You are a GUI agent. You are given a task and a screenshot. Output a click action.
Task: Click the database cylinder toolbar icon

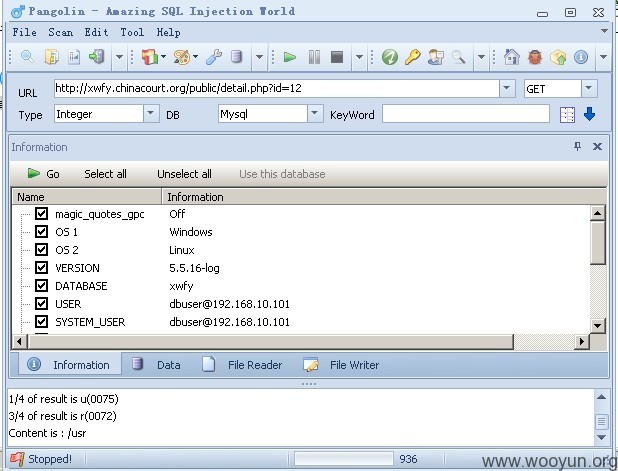[x=236, y=57]
